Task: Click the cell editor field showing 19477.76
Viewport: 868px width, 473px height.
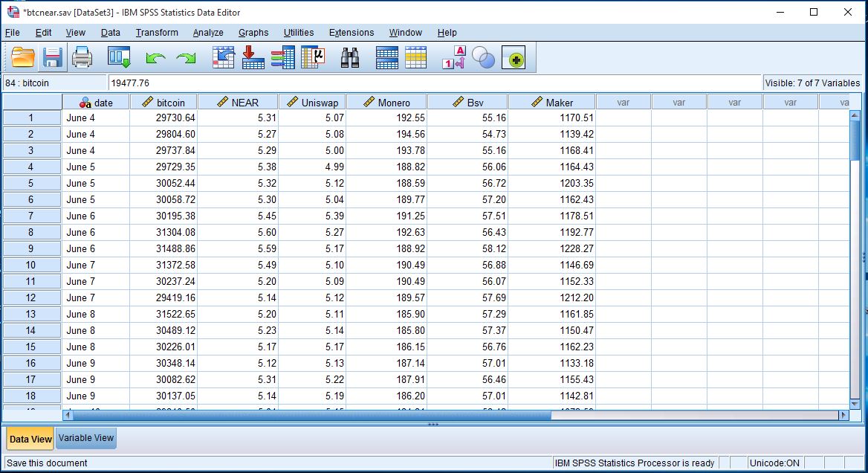Action: pyautogui.click(x=435, y=83)
